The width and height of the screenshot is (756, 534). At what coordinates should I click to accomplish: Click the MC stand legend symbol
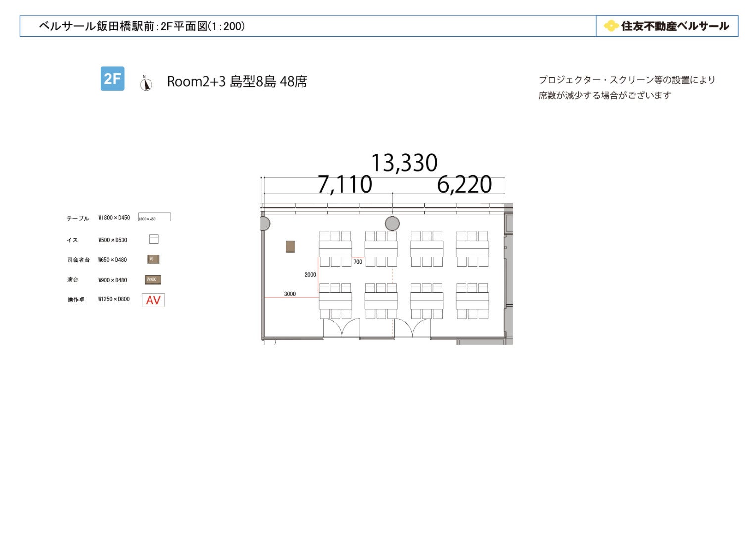tap(153, 259)
